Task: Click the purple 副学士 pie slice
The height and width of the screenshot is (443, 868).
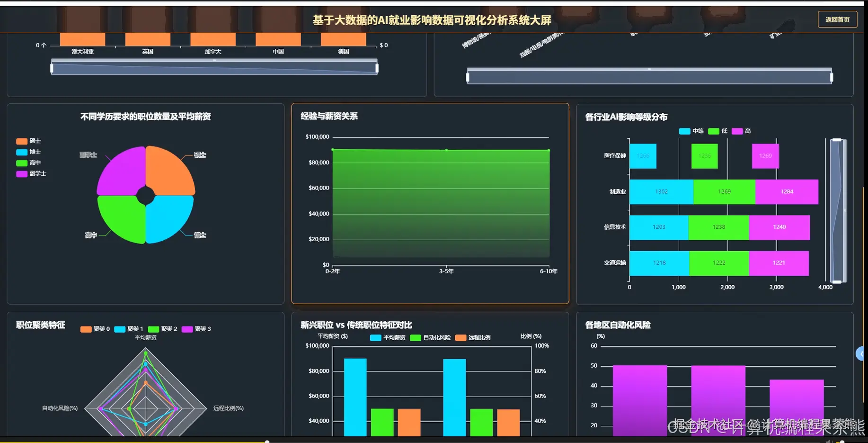Action: click(x=122, y=171)
